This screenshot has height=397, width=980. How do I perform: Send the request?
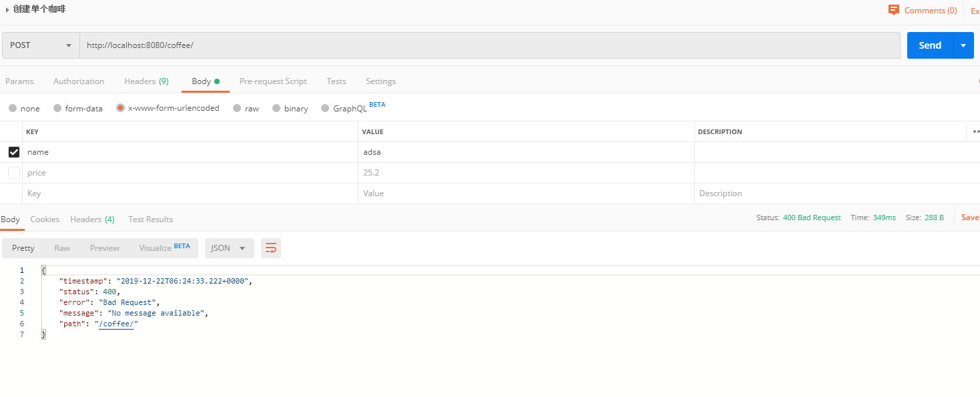[930, 45]
